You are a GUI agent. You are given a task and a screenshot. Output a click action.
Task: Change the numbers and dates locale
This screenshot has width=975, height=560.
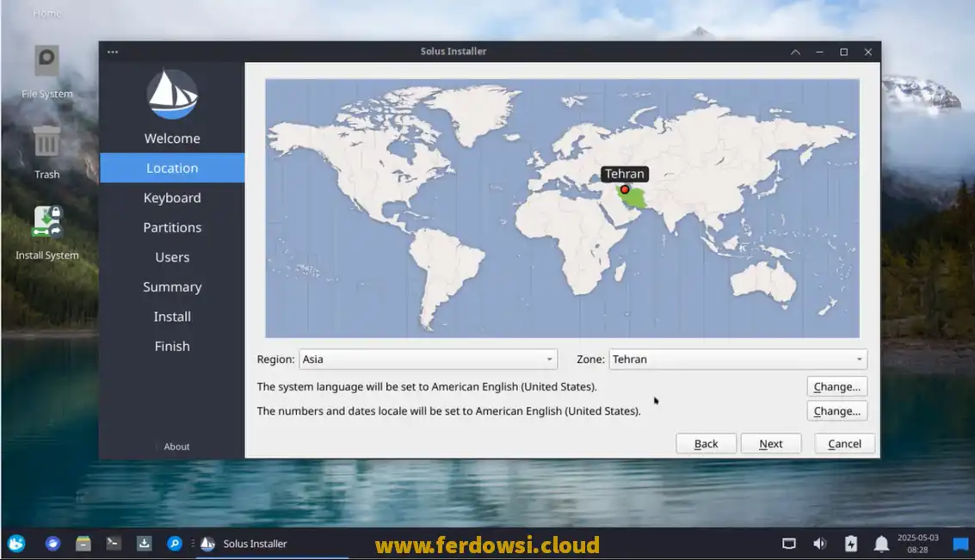[x=837, y=411]
